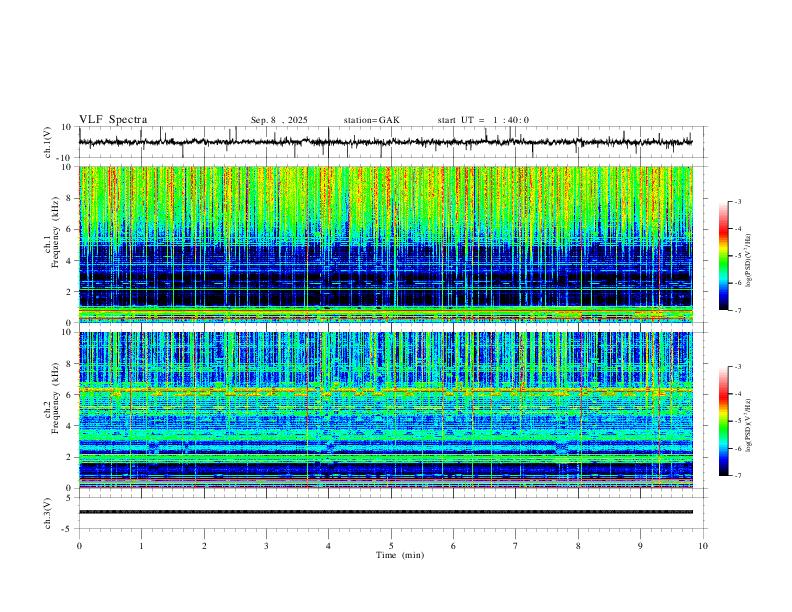Click the "Time (min)" x-axis label
This screenshot has width=792, height=612.
pyautogui.click(x=400, y=555)
